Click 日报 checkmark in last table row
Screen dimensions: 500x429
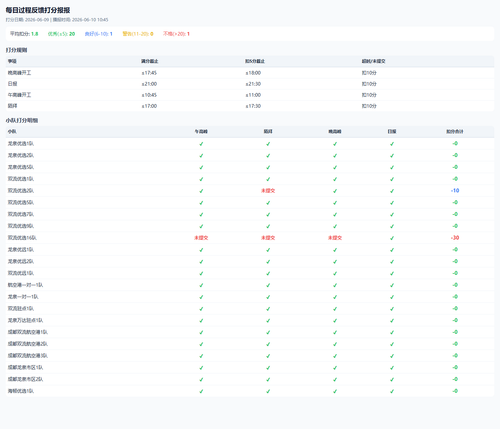pos(392,391)
